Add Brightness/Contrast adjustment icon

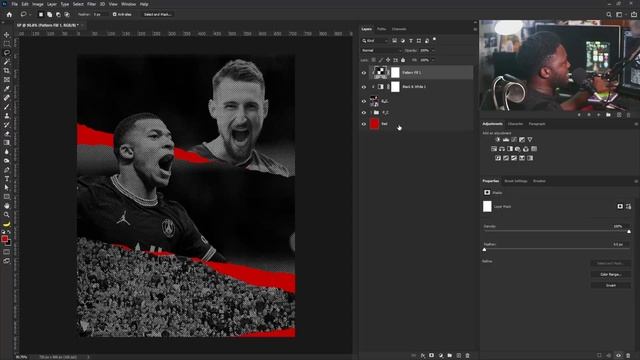[498, 140]
